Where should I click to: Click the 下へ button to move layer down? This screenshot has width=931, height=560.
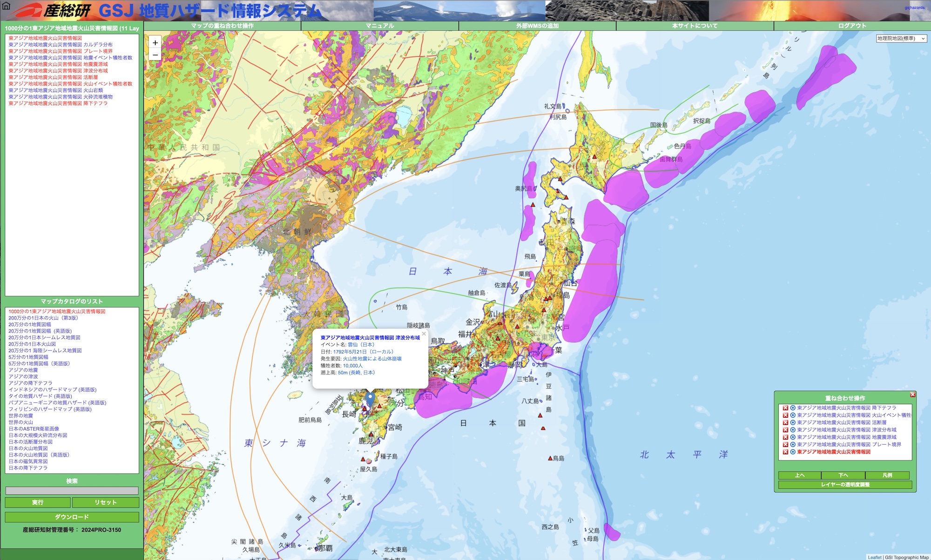[x=843, y=475]
